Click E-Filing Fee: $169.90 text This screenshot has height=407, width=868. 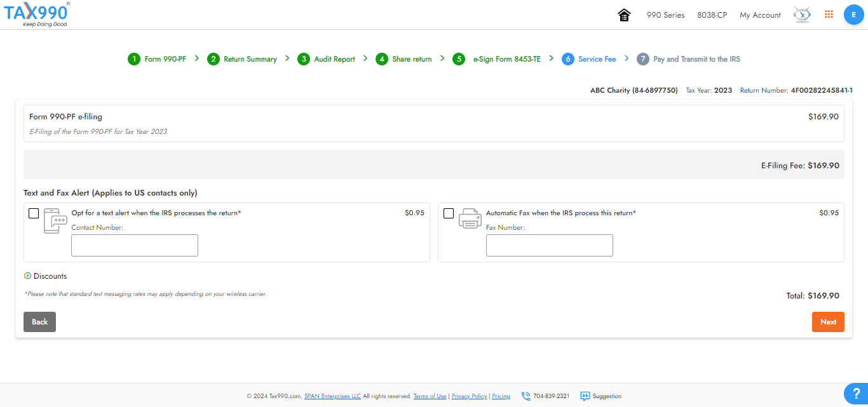point(800,165)
